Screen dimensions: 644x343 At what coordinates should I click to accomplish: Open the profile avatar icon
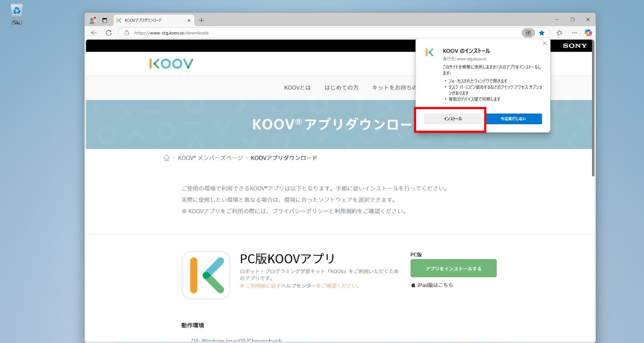click(x=92, y=20)
